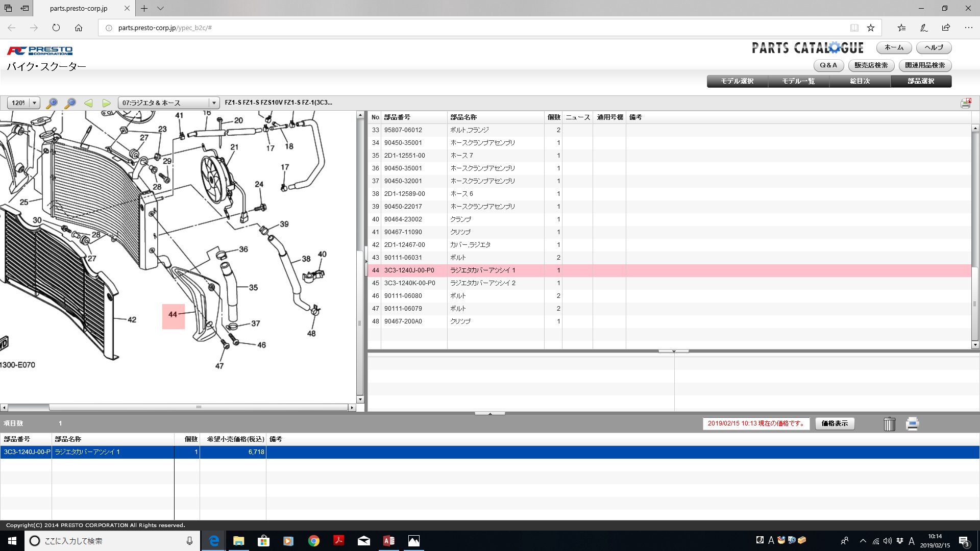The image size is (980, 551).
Task: Click the print icon above parts table
Action: click(966, 103)
